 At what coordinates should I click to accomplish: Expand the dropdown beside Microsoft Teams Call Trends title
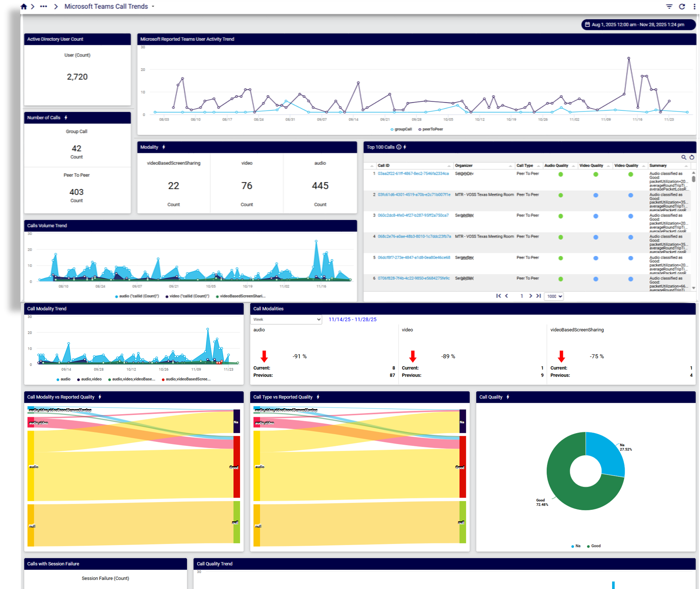pos(152,6)
